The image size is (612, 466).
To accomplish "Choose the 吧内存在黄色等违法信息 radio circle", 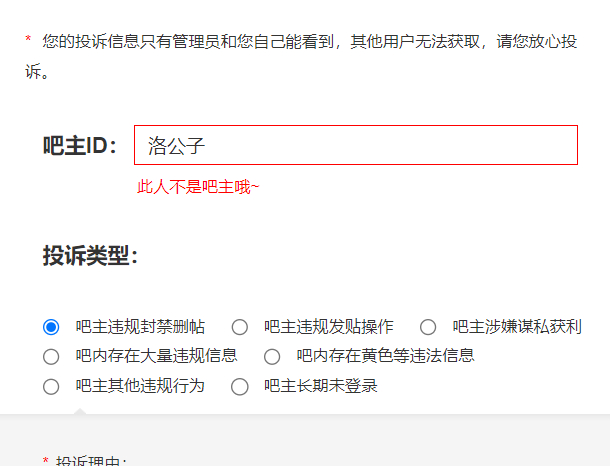I will (272, 357).
